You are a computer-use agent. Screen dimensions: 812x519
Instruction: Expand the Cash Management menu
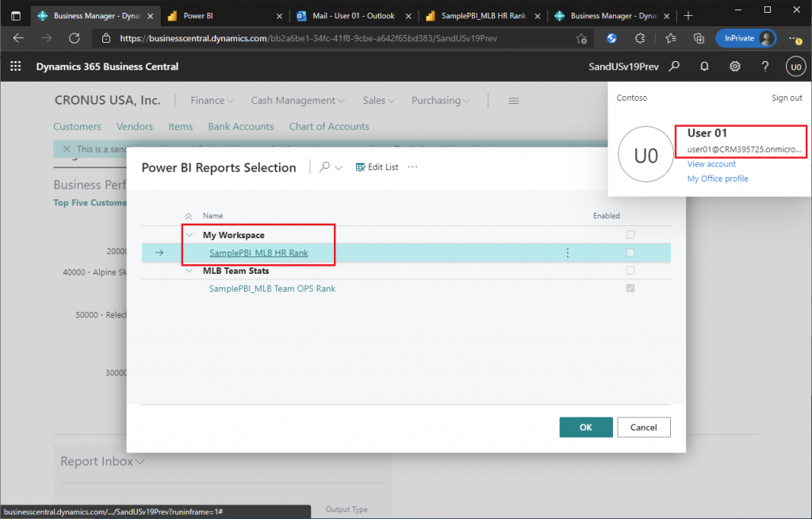[298, 101]
